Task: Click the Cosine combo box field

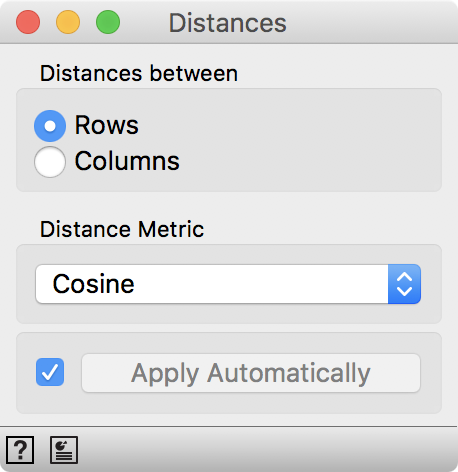Action: [228, 284]
